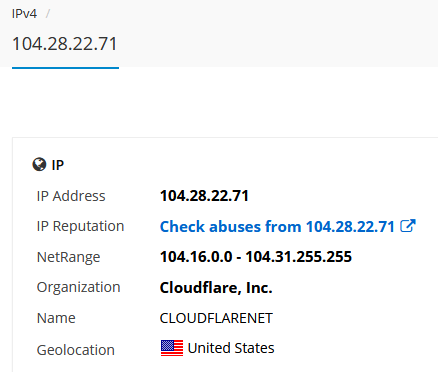Click the IP Address field label
The image size is (438, 372).
pyautogui.click(x=71, y=196)
